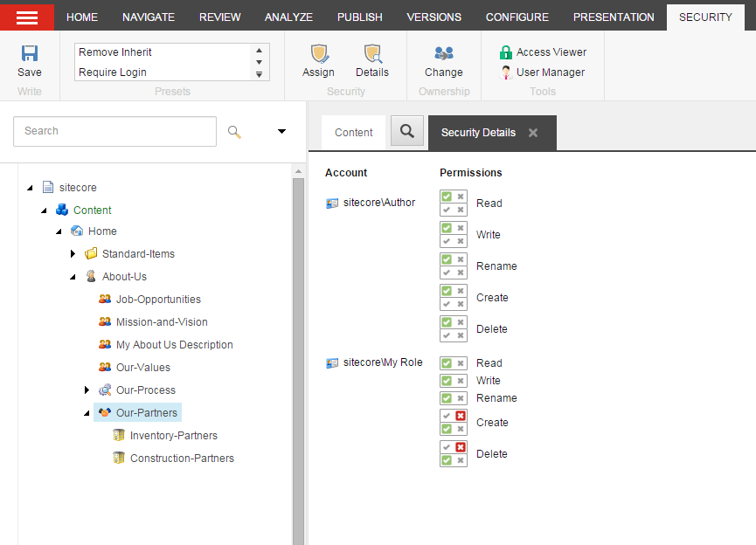
Task: Expand the Our-Process node
Action: point(87,390)
